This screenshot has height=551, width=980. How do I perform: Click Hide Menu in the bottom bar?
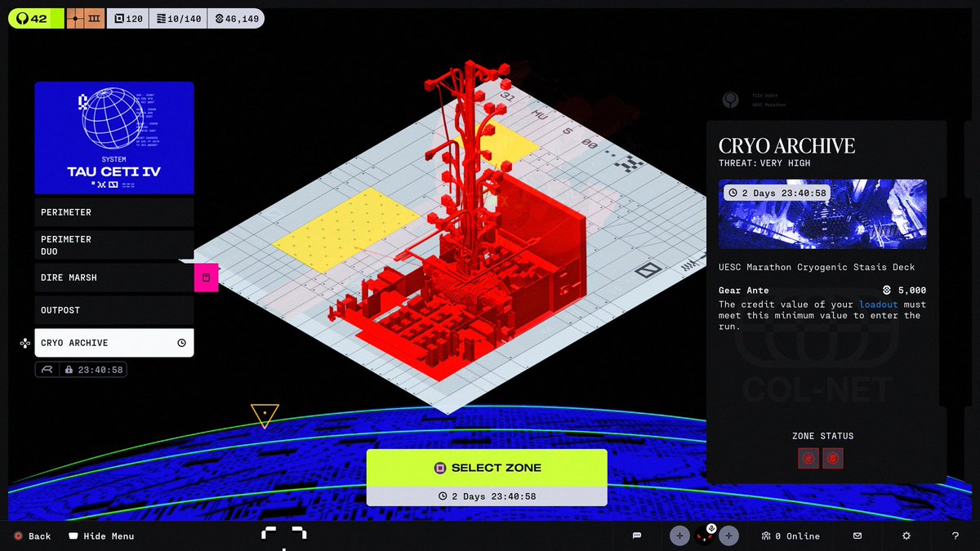(101, 536)
